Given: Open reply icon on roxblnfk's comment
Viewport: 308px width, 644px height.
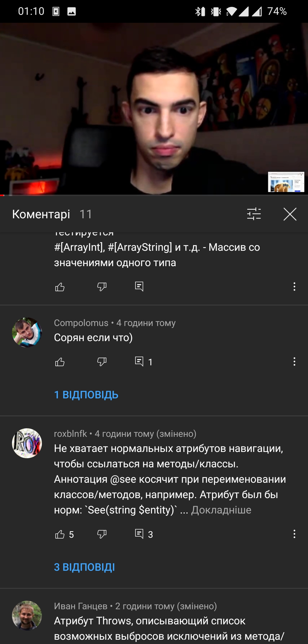Looking at the screenshot, I should pos(139,534).
